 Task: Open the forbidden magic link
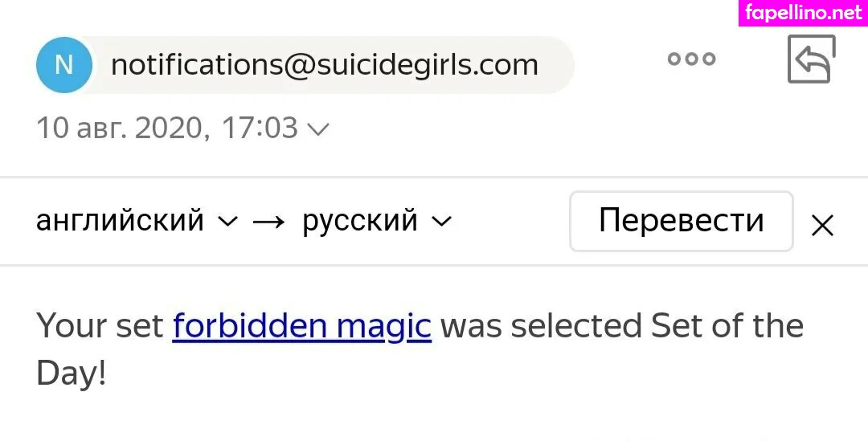pyautogui.click(x=301, y=327)
